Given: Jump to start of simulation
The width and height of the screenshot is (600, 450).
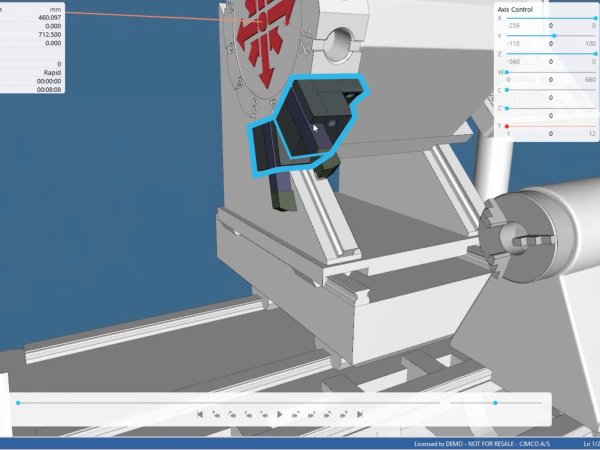Looking at the screenshot, I should point(200,414).
